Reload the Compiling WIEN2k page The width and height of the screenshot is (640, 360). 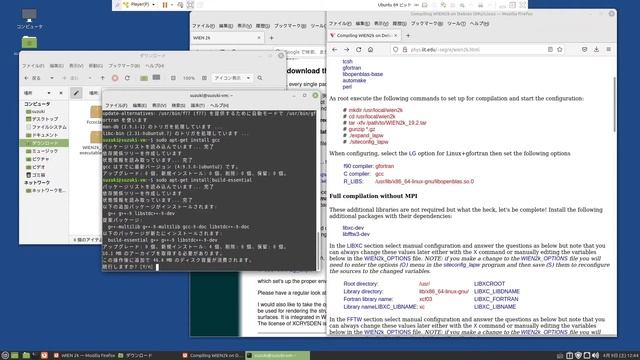click(x=358, y=49)
